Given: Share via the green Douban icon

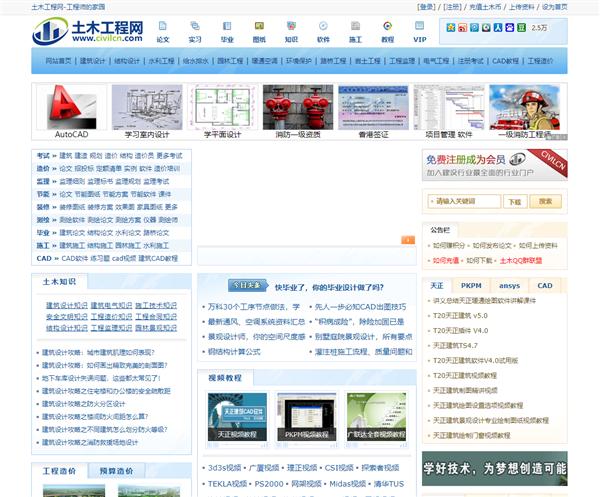Looking at the screenshot, I should (522, 28).
